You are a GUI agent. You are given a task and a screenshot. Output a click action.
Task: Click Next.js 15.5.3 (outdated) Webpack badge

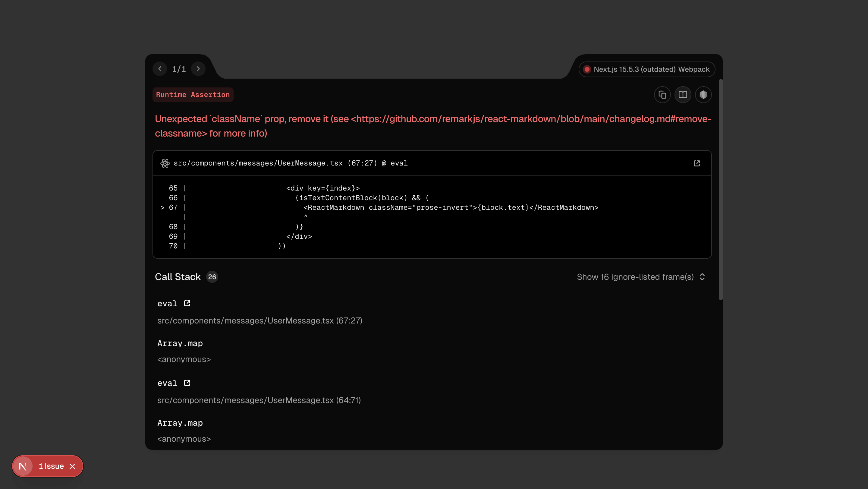pyautogui.click(x=646, y=69)
